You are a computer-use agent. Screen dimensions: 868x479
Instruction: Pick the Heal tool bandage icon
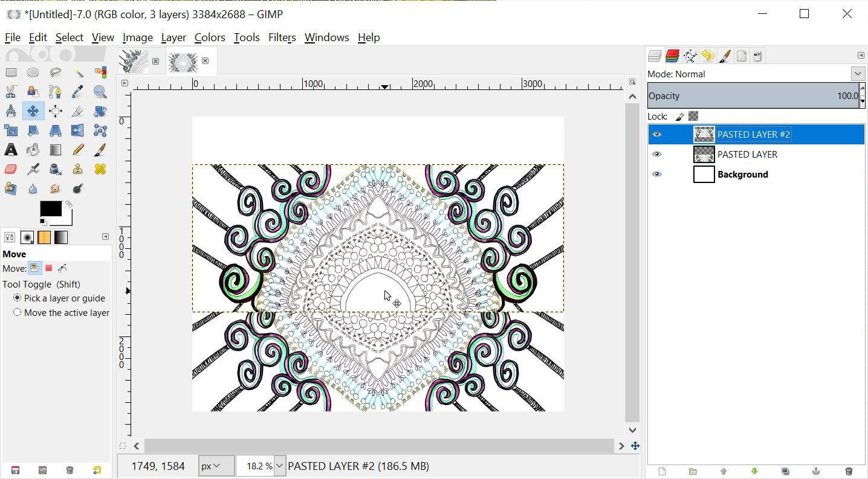100,169
